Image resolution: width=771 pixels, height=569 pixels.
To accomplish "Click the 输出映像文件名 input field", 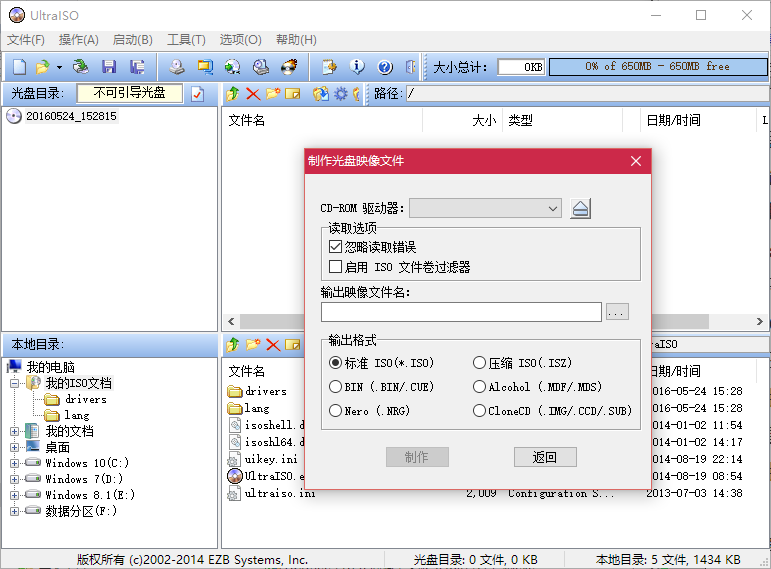I will tap(461, 312).
